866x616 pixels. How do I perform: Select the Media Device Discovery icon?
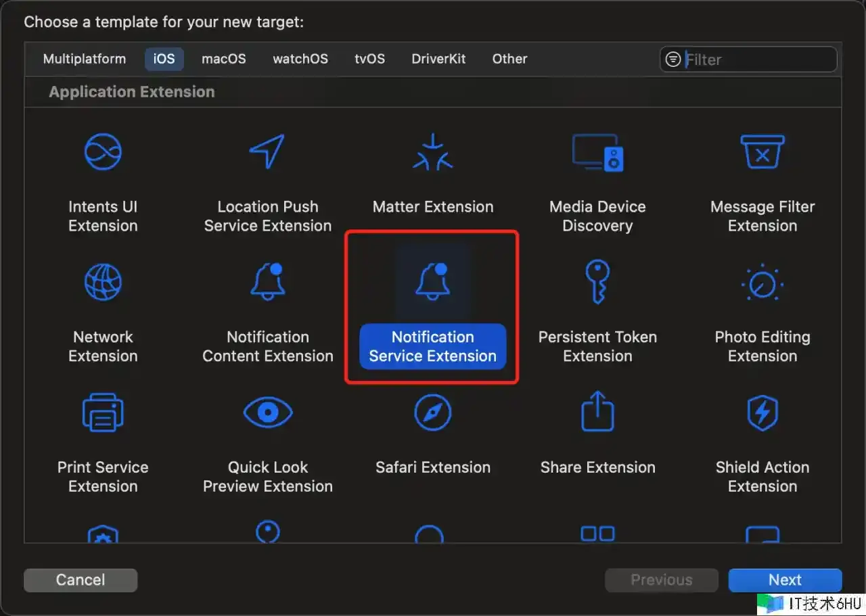click(x=597, y=151)
